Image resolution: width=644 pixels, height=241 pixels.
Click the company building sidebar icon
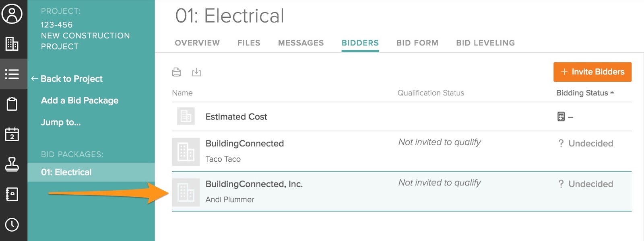[x=12, y=43]
